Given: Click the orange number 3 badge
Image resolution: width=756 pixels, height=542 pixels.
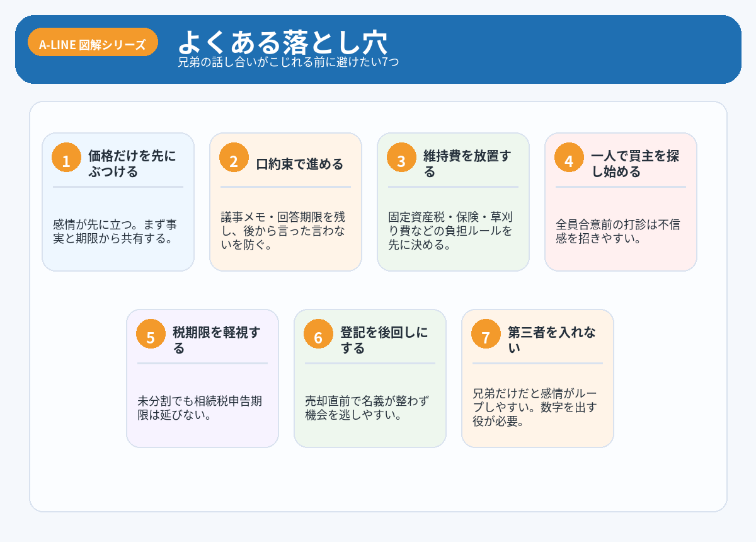Looking at the screenshot, I should (401, 160).
